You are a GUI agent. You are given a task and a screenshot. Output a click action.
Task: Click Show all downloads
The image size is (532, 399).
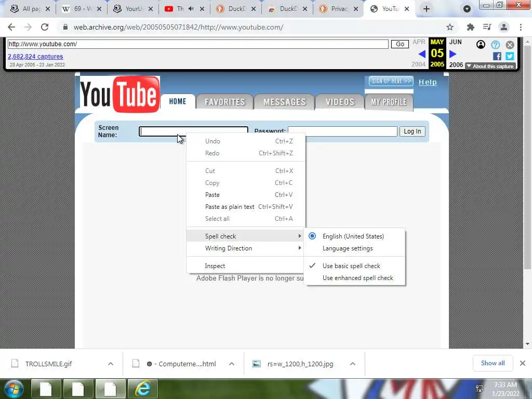click(493, 363)
